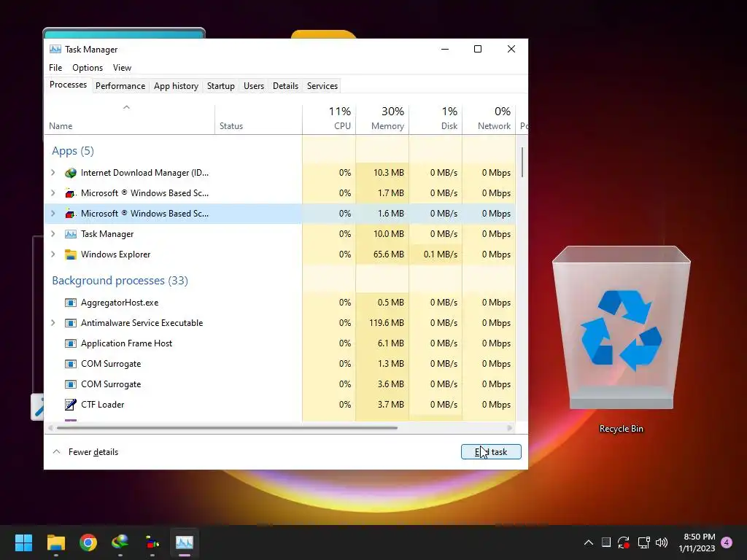Collapse view with Fewer details

86,452
